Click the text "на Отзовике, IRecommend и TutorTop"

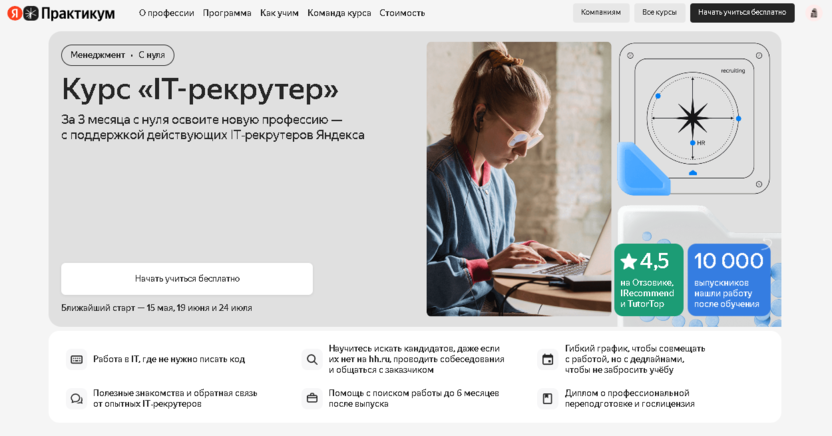647,293
